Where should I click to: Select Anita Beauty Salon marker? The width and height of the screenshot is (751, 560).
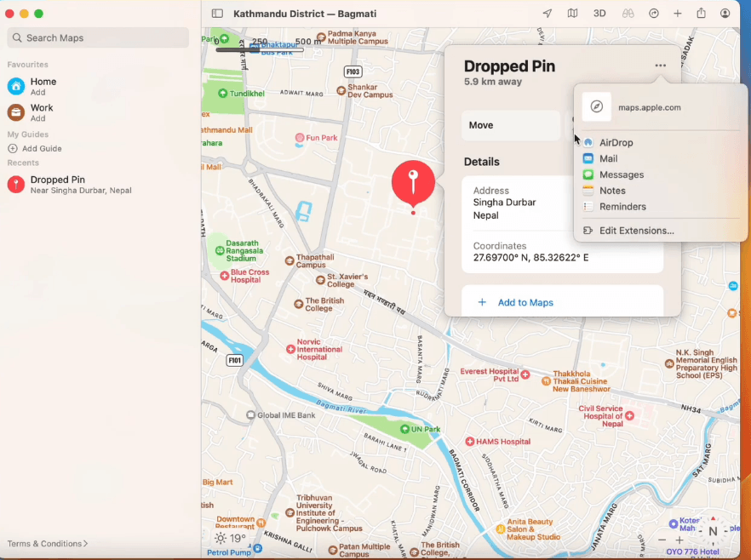tap(501, 529)
